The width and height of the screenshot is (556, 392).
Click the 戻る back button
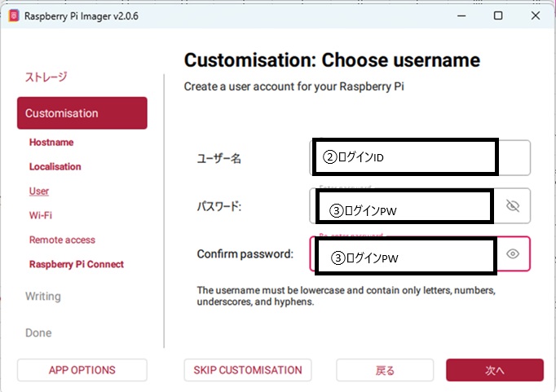coord(385,370)
